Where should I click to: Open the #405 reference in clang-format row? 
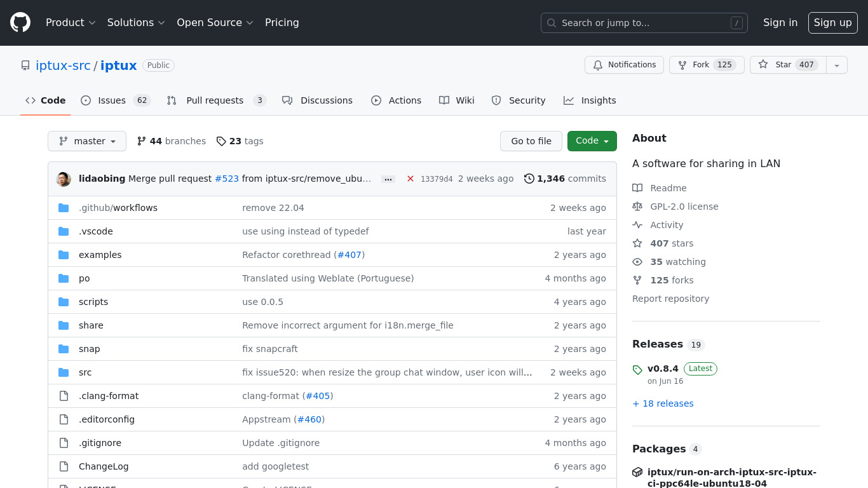(x=318, y=396)
